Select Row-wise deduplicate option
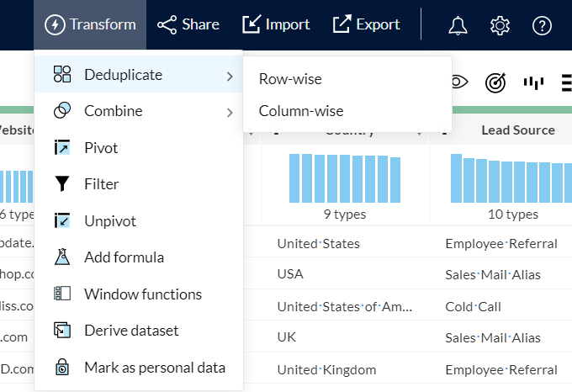 290,79
